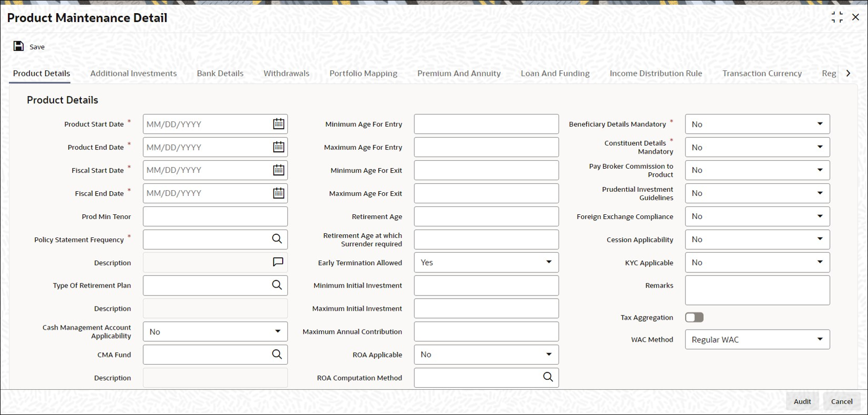The image size is (868, 415).
Task: Click the Maximum Age For Exit field
Action: point(486,193)
